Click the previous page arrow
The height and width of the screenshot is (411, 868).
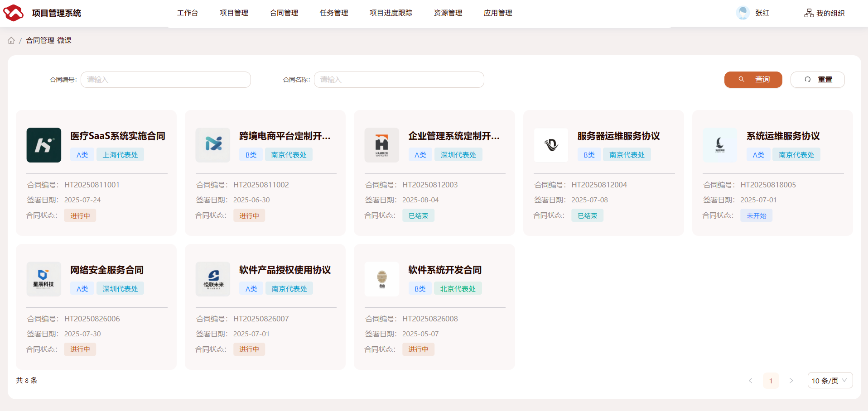tap(751, 381)
